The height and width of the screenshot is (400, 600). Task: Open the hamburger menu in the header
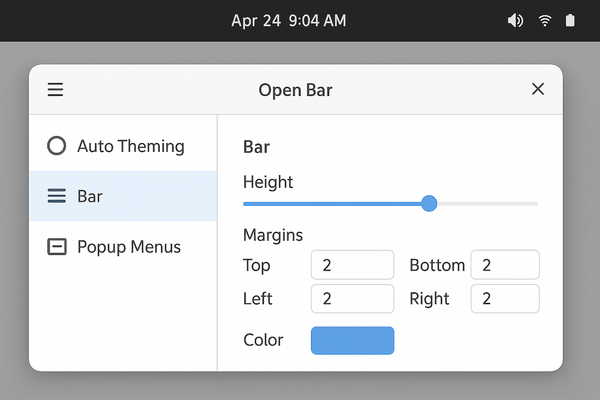[x=56, y=90]
